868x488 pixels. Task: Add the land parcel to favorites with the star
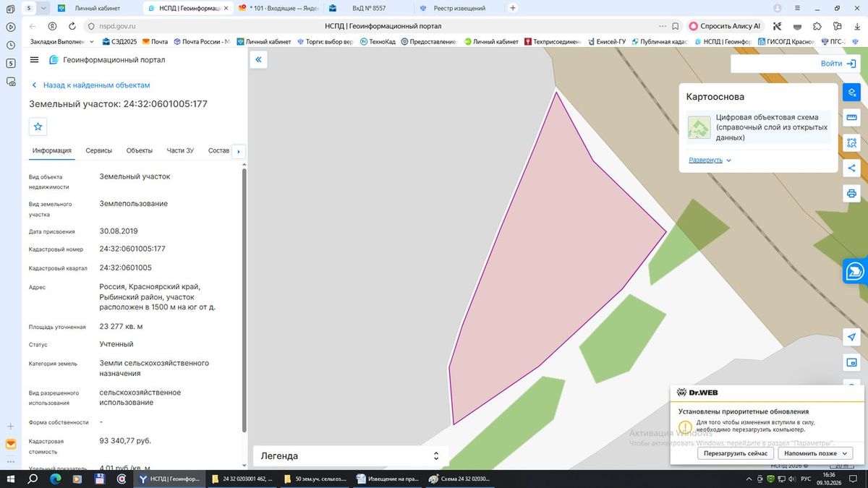(38, 127)
